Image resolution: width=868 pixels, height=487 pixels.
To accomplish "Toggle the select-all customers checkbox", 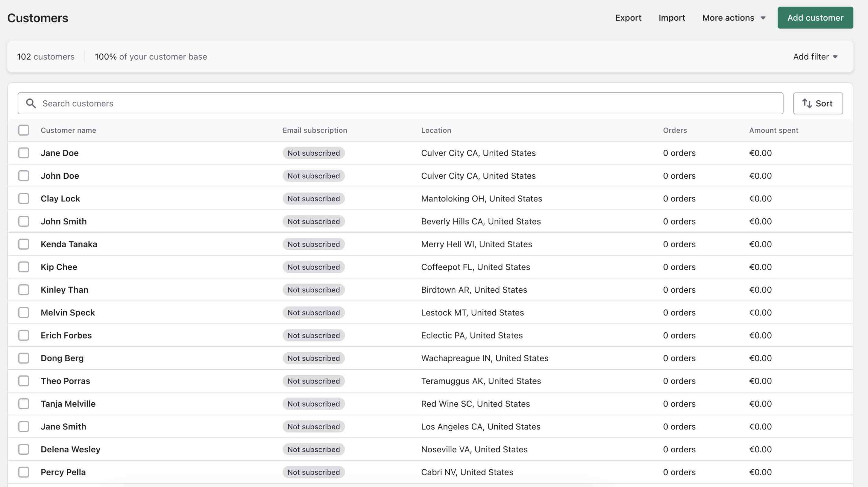I will click(24, 130).
